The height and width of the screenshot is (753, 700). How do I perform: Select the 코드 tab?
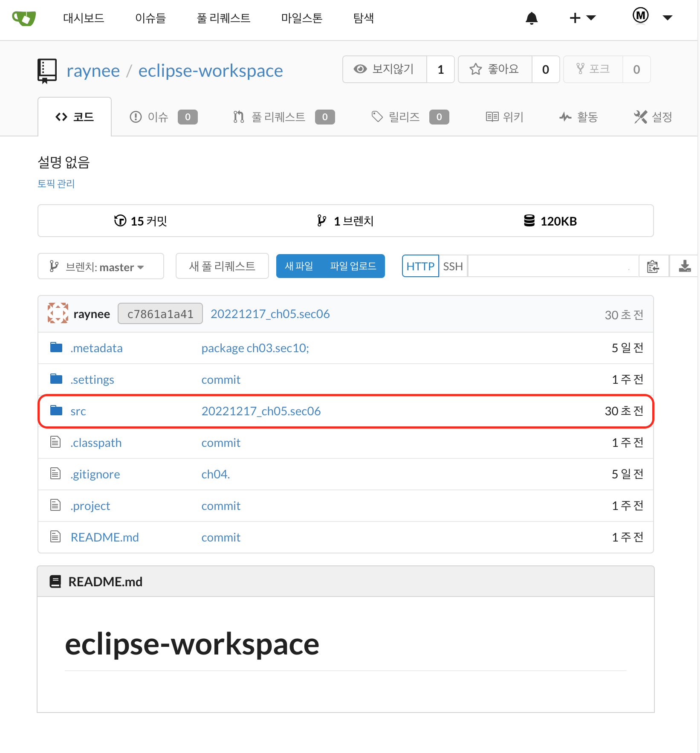75,117
